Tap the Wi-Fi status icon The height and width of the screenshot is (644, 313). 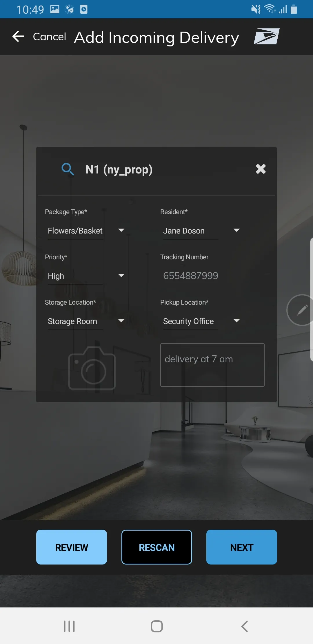coord(270,9)
